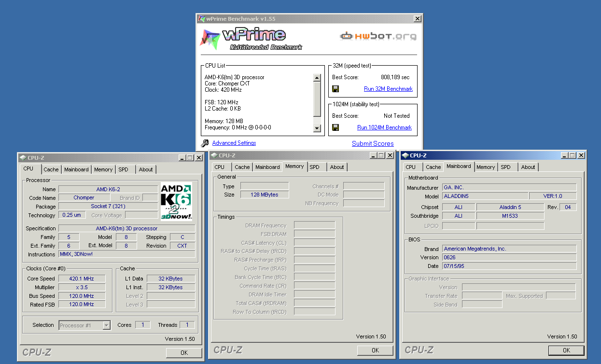
Task: Click the Multiplier value x 3.5
Action: [x=82, y=287]
